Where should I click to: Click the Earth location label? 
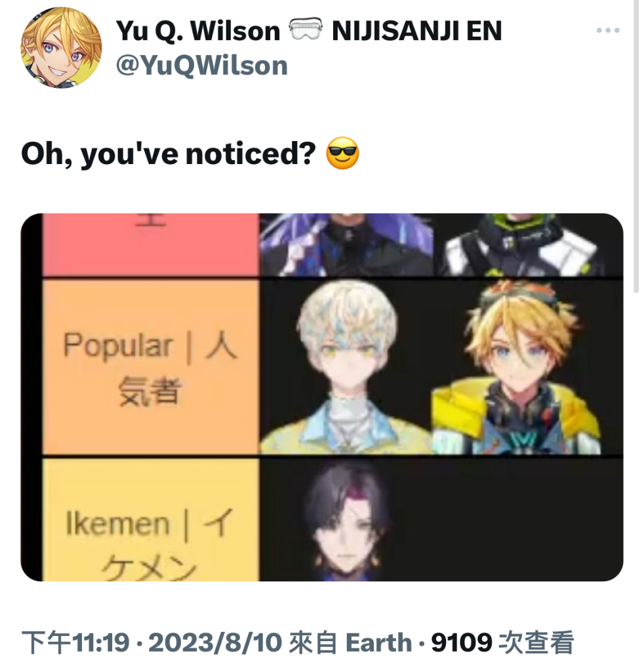[x=378, y=643]
